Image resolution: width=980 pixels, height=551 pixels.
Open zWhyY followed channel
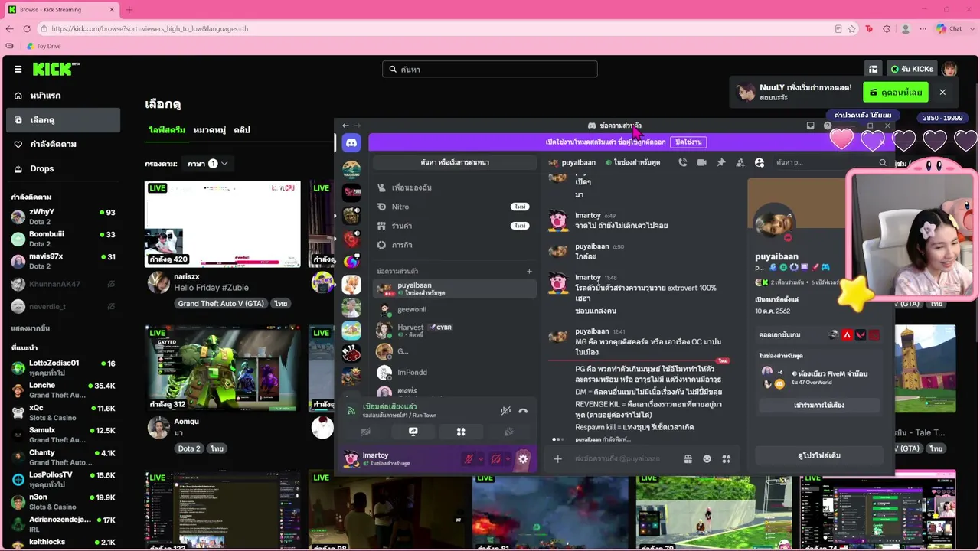click(x=63, y=217)
